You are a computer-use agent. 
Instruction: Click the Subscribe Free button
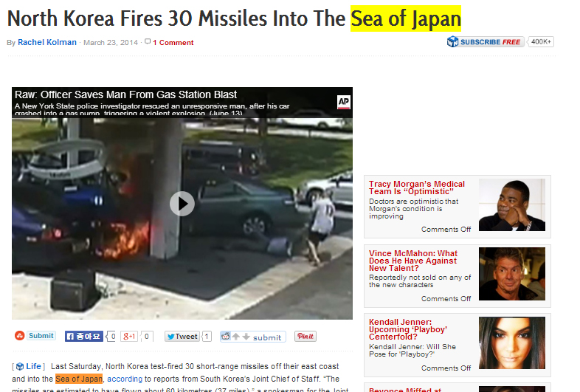pyautogui.click(x=486, y=42)
